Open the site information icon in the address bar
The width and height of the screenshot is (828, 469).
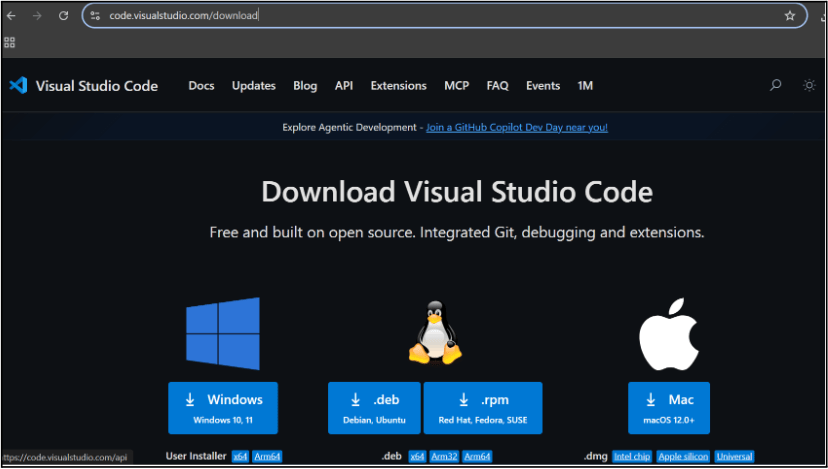(95, 16)
